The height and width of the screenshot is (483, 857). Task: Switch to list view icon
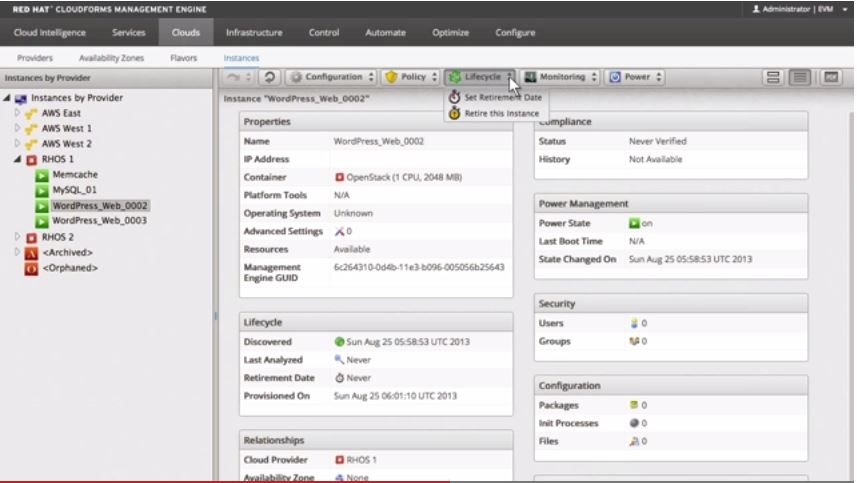[800, 78]
